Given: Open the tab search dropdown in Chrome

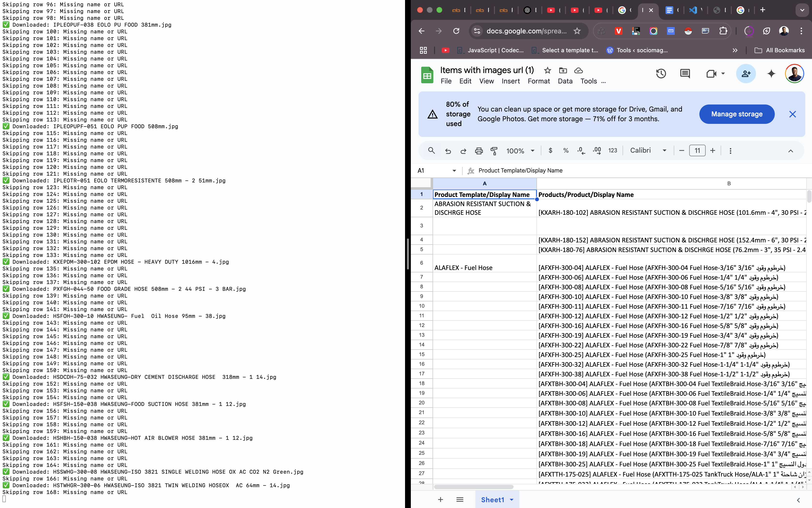Looking at the screenshot, I should (802, 10).
